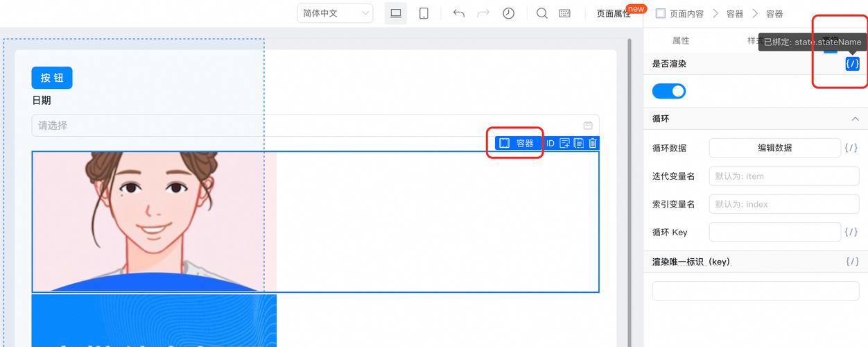
Task: Click the 索引变量名 label
Action: point(674,204)
